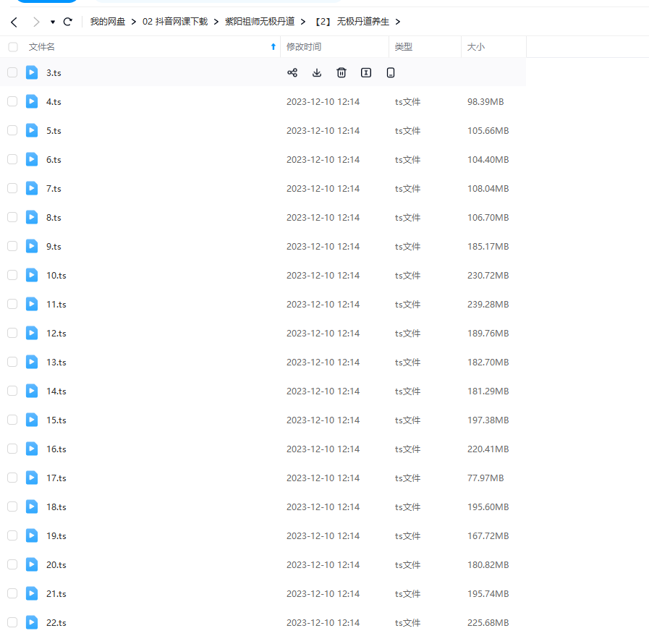Click size value 98.39MB
Viewport: 649px width, 644px height.
tap(485, 102)
